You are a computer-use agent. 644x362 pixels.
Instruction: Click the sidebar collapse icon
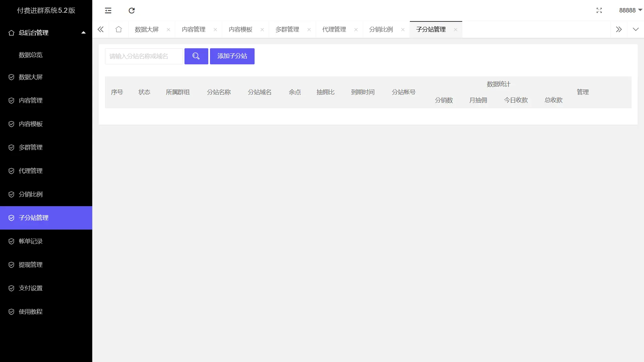point(108,10)
